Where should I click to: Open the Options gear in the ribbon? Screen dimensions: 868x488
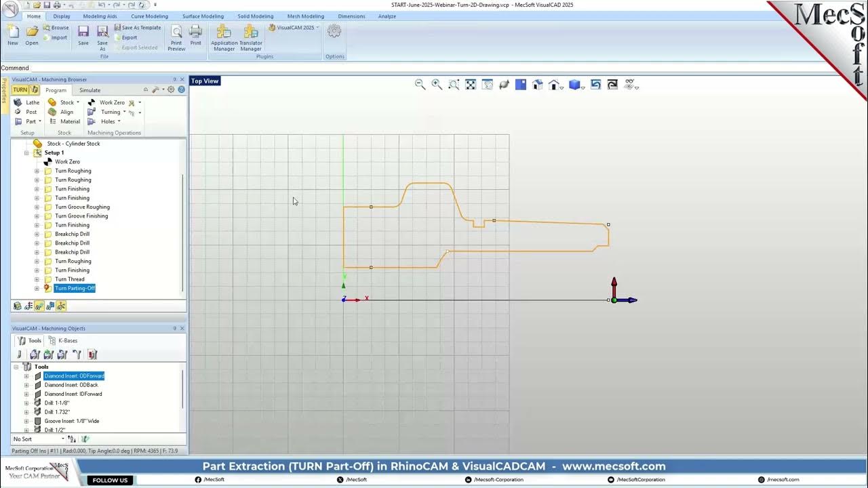coord(334,31)
